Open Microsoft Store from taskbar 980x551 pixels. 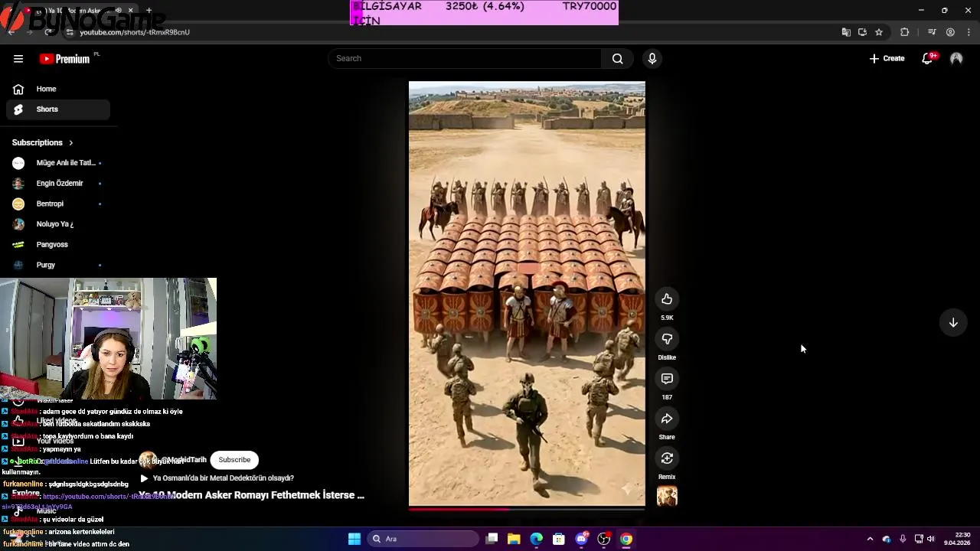(559, 539)
